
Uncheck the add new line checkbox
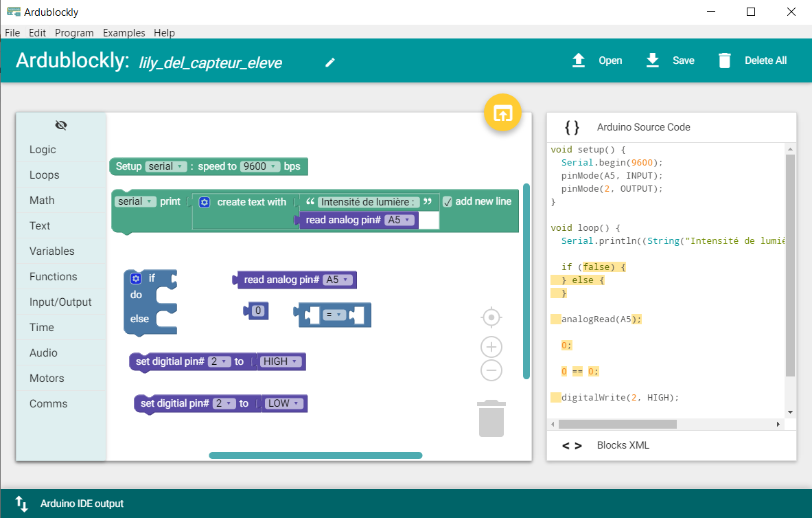point(448,201)
